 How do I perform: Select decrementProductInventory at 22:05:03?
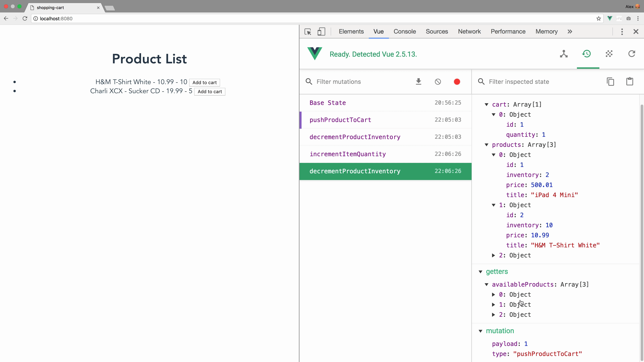[x=385, y=137]
